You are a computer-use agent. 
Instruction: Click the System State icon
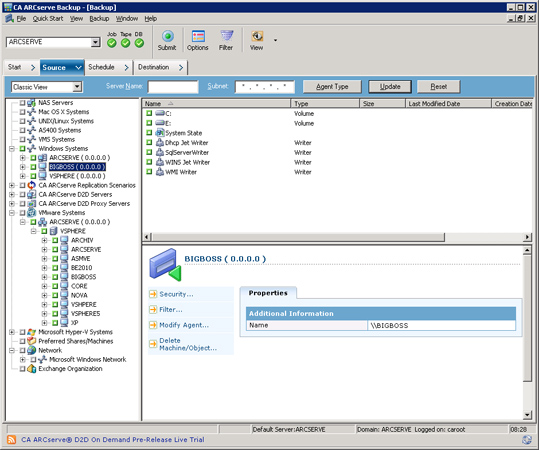point(160,133)
